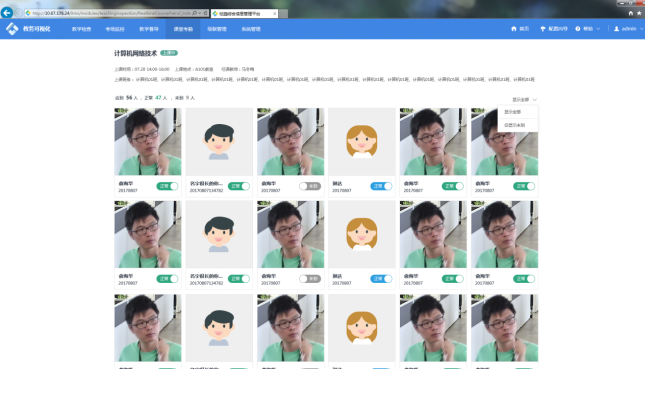The height and width of the screenshot is (400, 645).
Task: Open the 考场监控 menu
Action: (115, 29)
